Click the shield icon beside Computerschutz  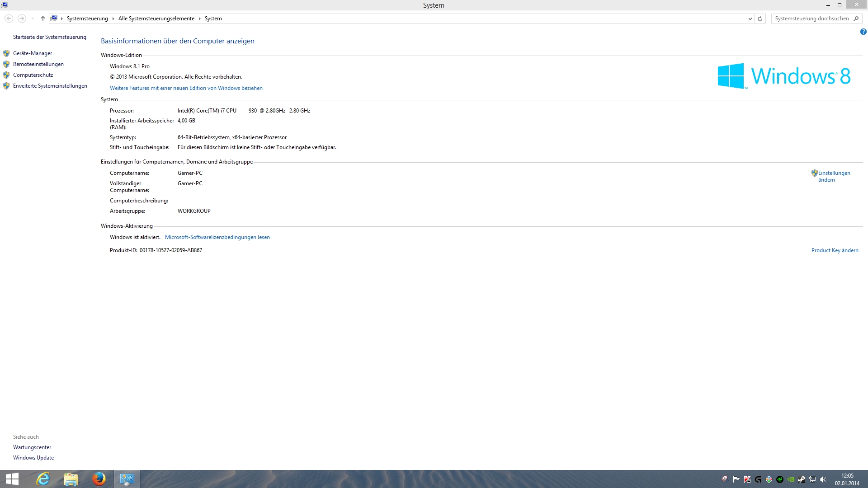coord(6,75)
